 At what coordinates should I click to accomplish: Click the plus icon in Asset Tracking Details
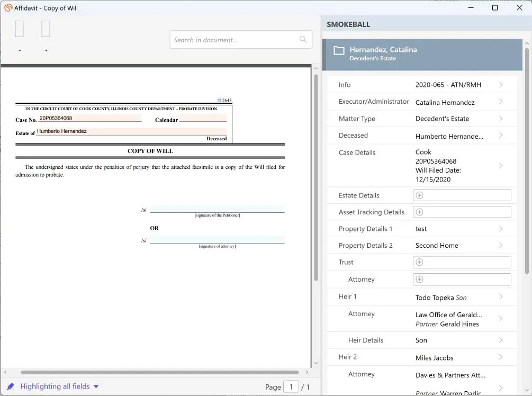(419, 212)
